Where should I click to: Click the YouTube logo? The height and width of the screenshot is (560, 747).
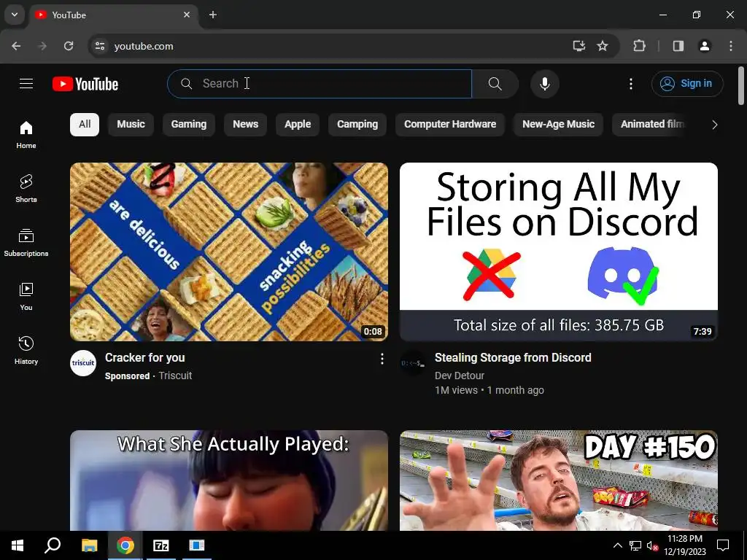(x=85, y=84)
